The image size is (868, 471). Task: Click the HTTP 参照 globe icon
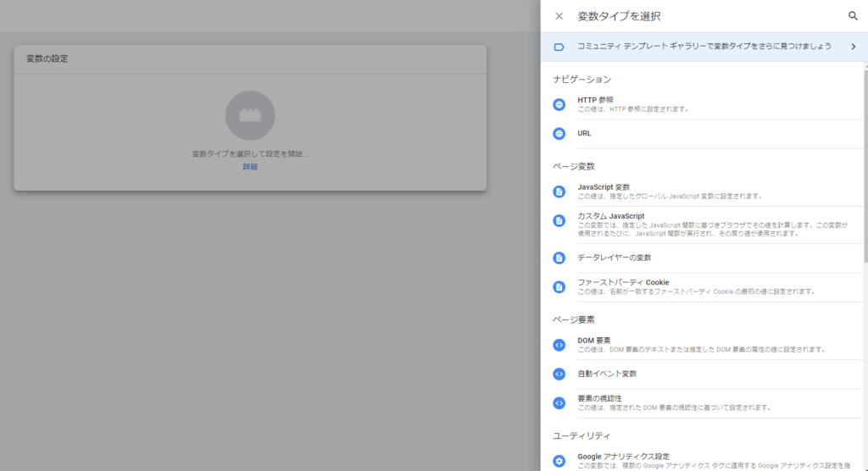pos(559,104)
